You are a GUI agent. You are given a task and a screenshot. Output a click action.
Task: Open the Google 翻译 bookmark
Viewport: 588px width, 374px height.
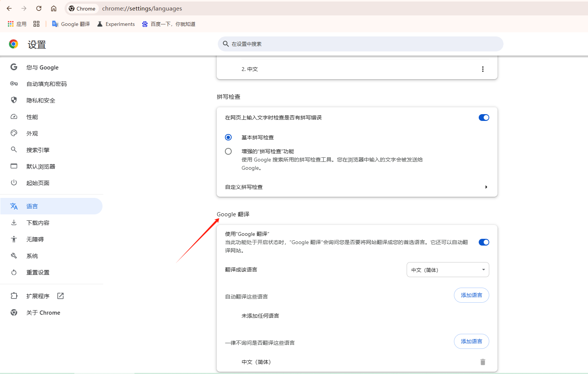point(71,24)
